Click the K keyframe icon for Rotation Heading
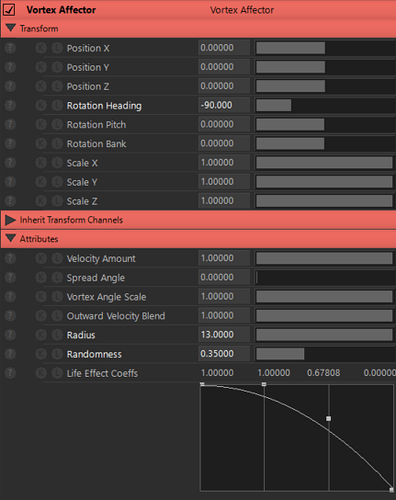396x500 pixels. click(x=41, y=105)
